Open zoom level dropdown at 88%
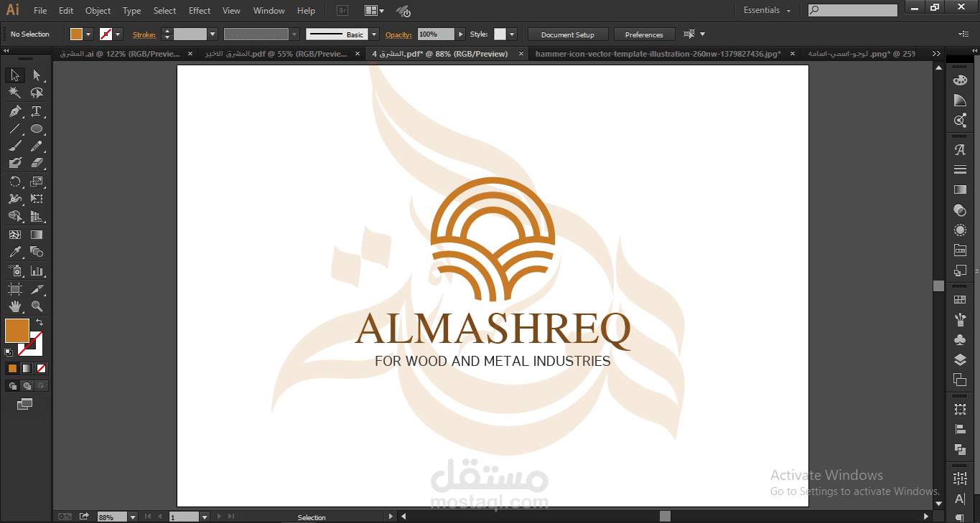This screenshot has width=980, height=523. [x=133, y=517]
